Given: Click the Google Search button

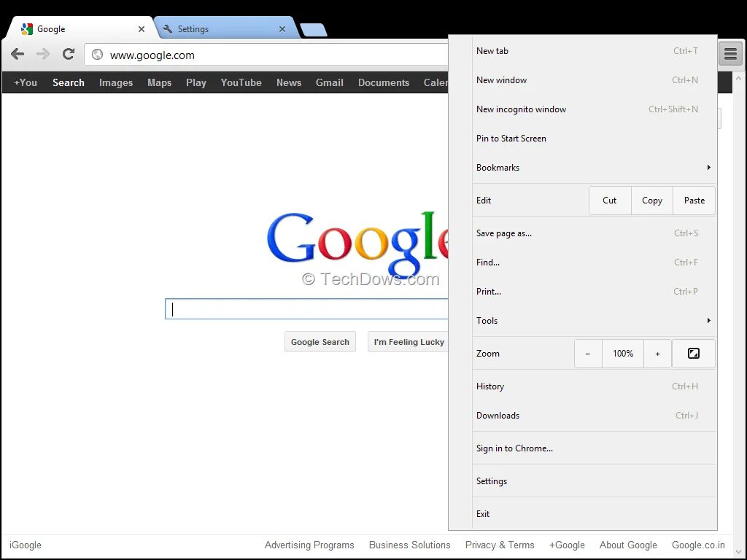Looking at the screenshot, I should pyautogui.click(x=320, y=342).
